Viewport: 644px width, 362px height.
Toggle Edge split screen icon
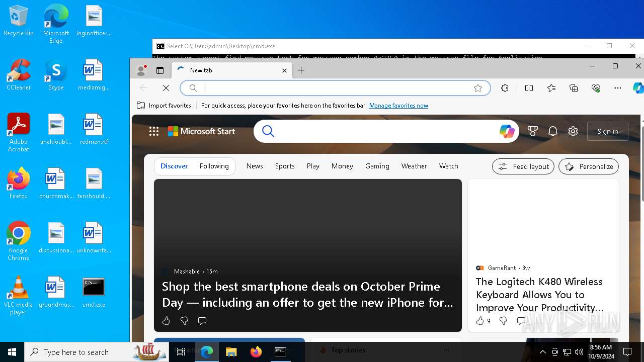(x=529, y=88)
